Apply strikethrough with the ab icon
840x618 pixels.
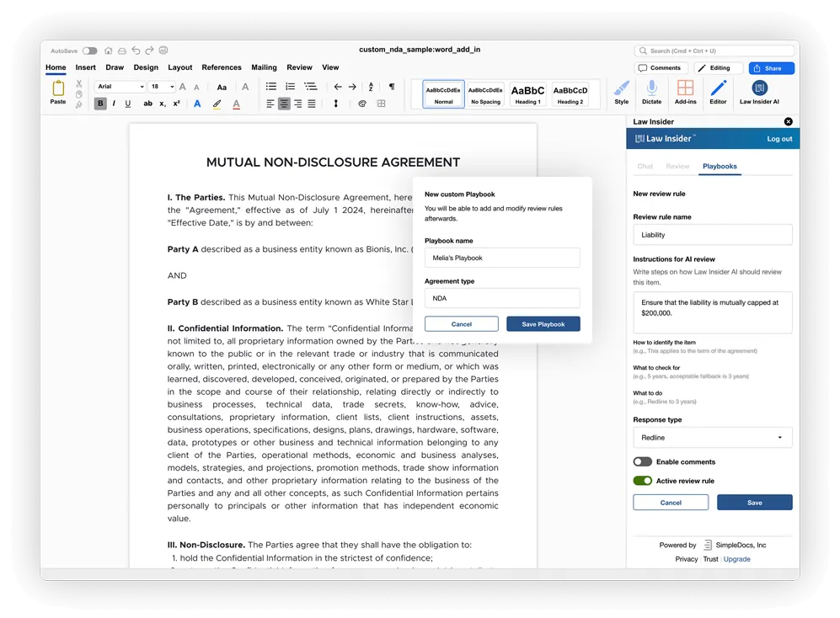tap(147, 104)
